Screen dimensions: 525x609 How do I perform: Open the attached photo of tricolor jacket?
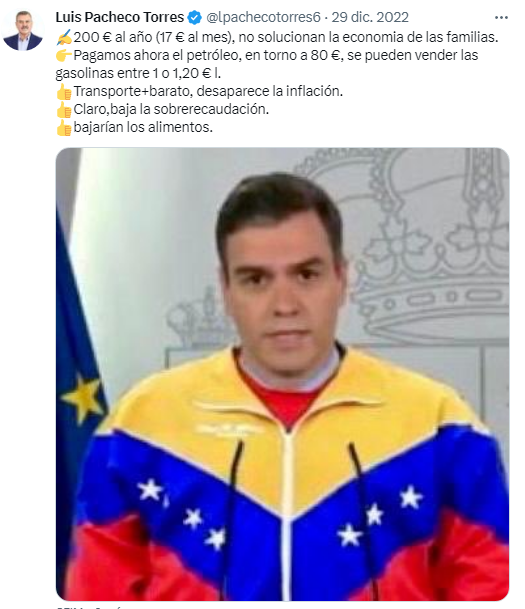[282, 374]
